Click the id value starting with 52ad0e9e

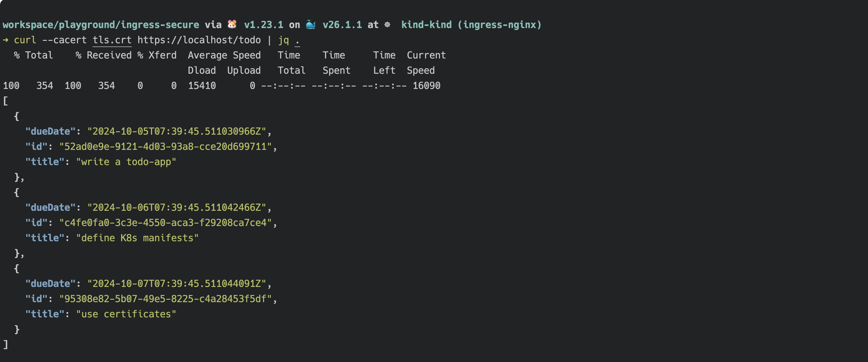click(x=165, y=147)
